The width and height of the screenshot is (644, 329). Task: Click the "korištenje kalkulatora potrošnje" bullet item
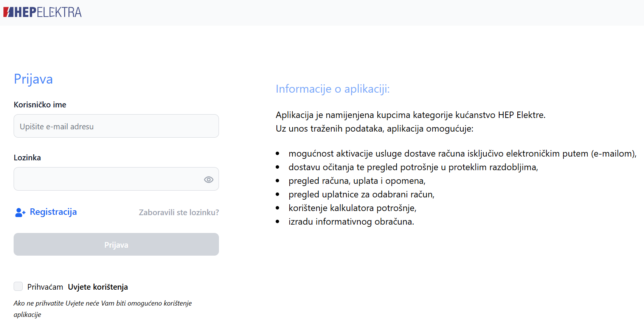(x=352, y=208)
